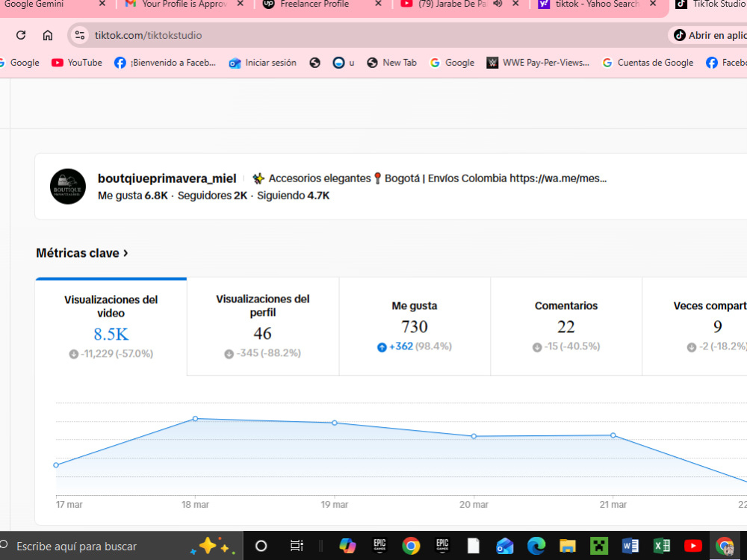
Task: Open Google Chrome from the taskbar
Action: click(411, 547)
